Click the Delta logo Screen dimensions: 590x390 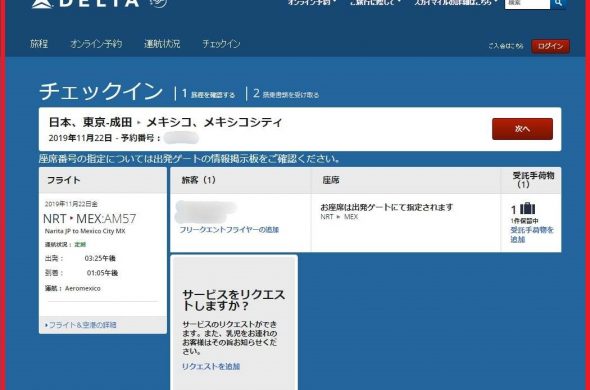pos(85,3)
